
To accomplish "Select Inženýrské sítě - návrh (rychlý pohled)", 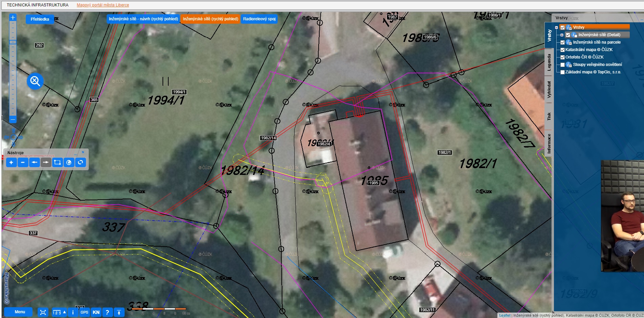I will coord(143,19).
